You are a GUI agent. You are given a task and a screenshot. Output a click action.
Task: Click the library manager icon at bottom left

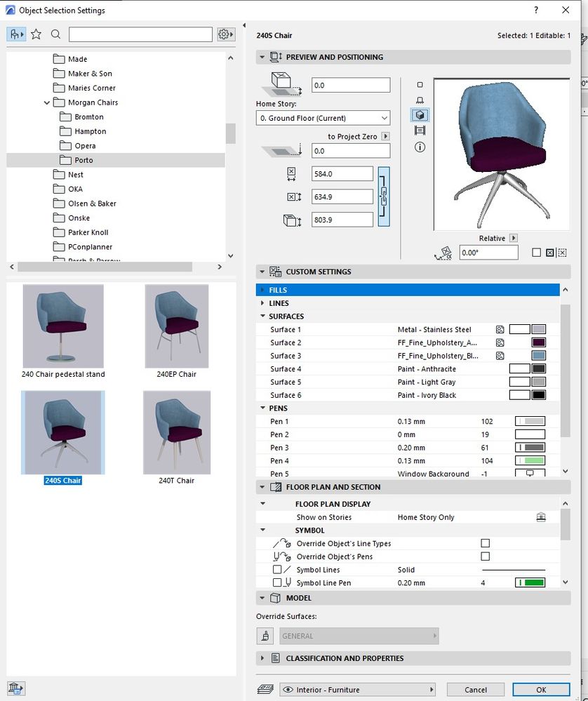(15, 688)
